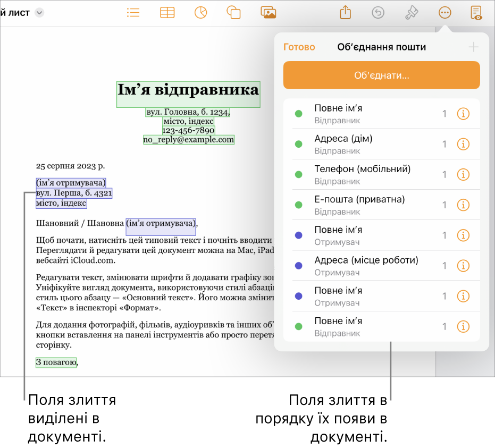Open info for Е-пошта (приватна) field
Viewport: 495px width, 448px height.
point(463,205)
